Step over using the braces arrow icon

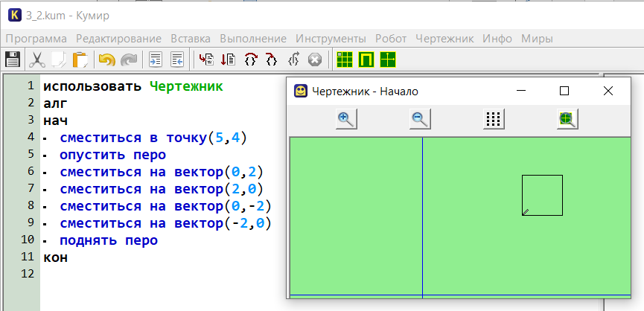point(250,60)
